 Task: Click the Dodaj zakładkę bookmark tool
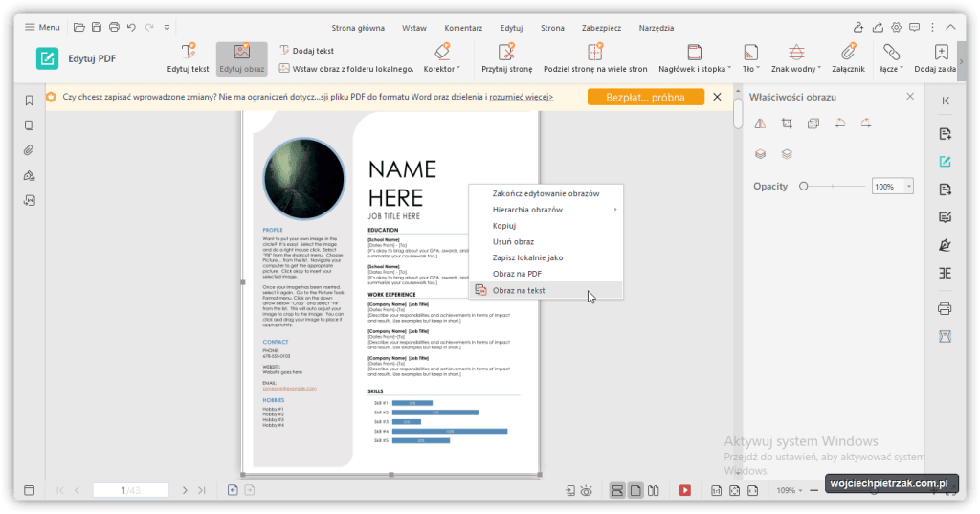[x=935, y=58]
